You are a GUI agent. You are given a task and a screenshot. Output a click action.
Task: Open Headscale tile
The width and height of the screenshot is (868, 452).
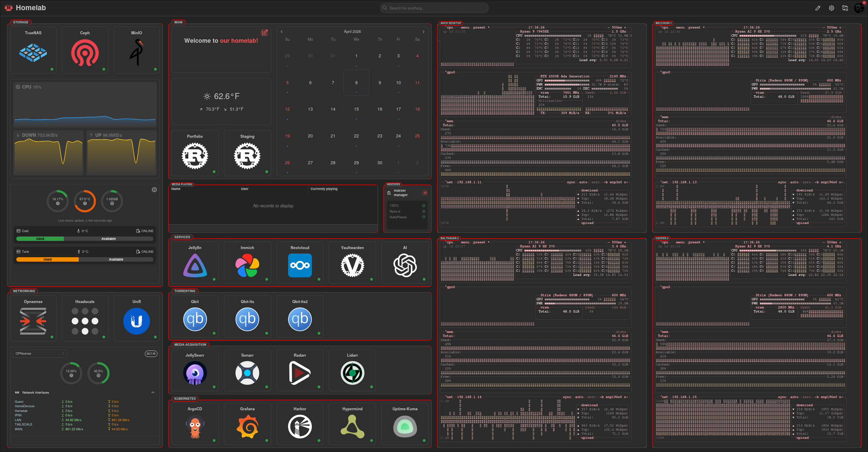tap(85, 318)
